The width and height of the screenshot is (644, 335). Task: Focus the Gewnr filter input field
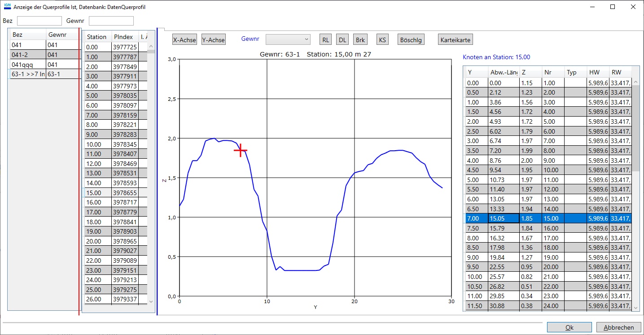point(111,21)
